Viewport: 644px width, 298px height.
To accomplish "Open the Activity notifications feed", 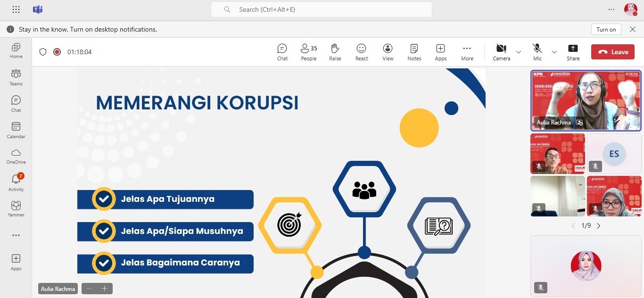I will click(x=16, y=182).
